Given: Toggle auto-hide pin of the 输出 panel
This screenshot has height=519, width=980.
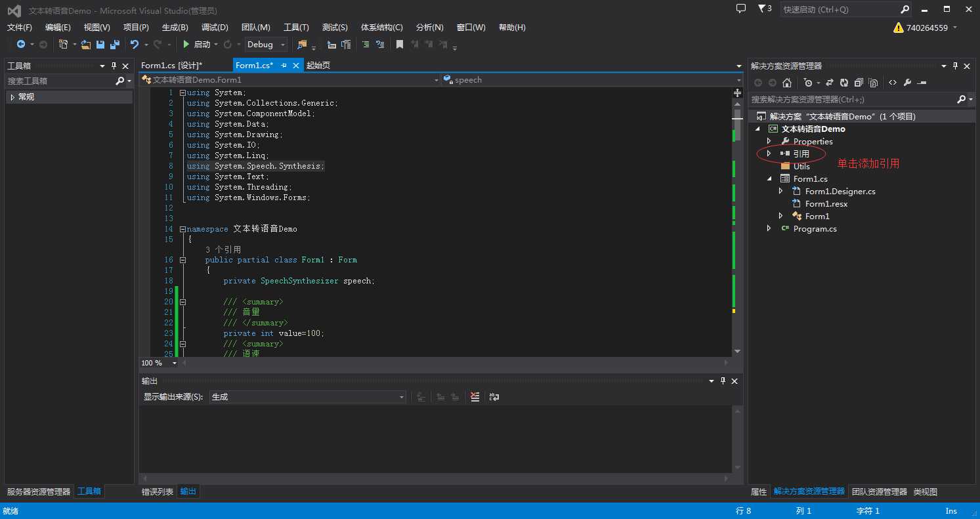Looking at the screenshot, I should pos(723,381).
